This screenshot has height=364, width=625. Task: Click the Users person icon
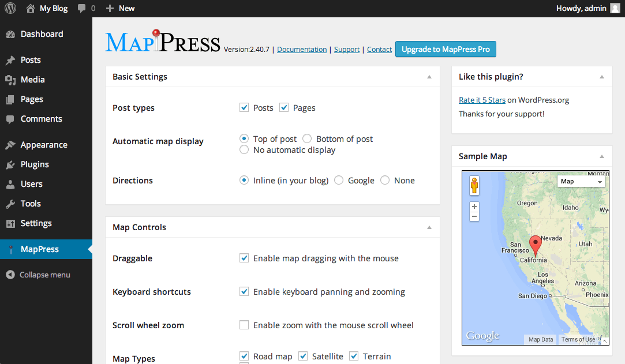click(x=10, y=184)
